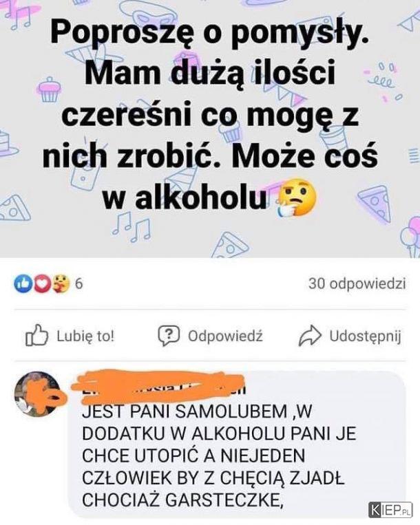Click the KIEP.PL watermark logo

[x=390, y=511]
